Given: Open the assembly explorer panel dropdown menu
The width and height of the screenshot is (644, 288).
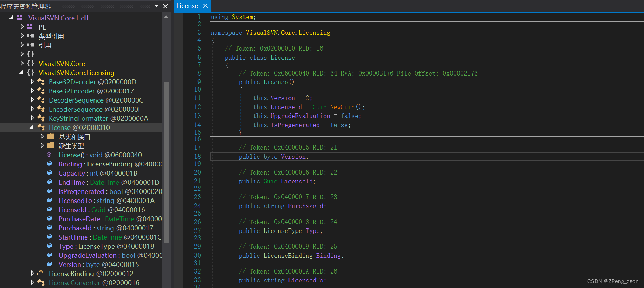Looking at the screenshot, I should [156, 6].
